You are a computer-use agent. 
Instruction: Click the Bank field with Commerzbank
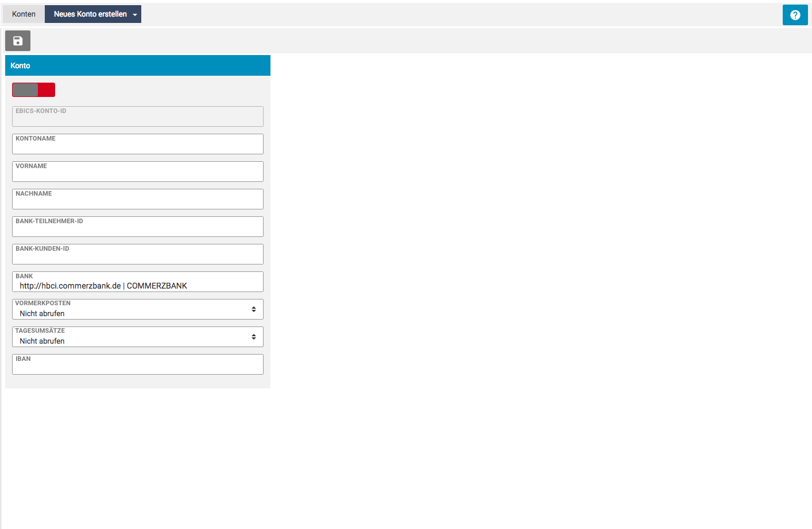[138, 282]
